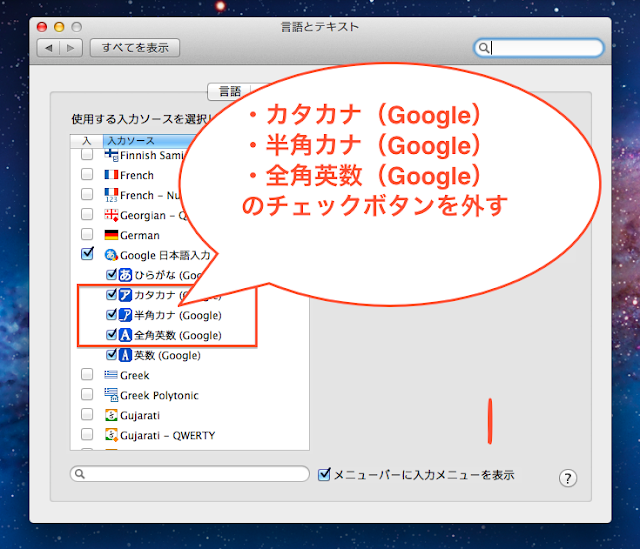
Task: Click the Google 日本語入力 icon
Action: 111,255
